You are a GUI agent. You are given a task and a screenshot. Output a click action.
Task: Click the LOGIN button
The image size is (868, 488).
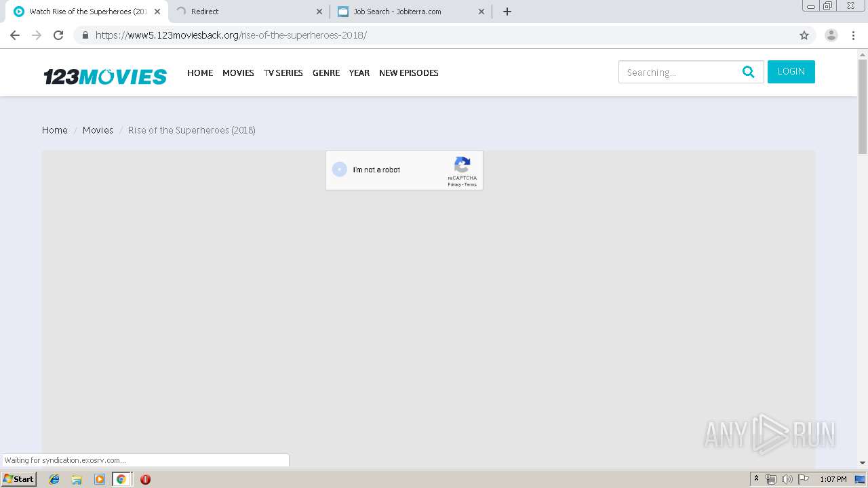pos(791,72)
